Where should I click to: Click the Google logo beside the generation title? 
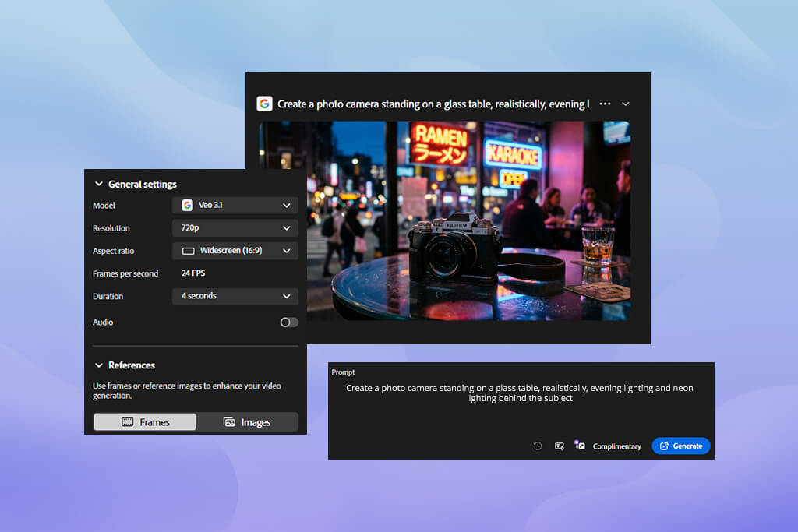coord(264,104)
